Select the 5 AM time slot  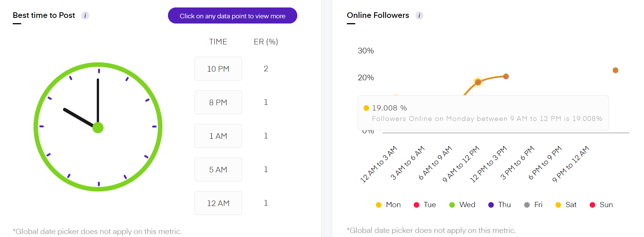coord(218,169)
